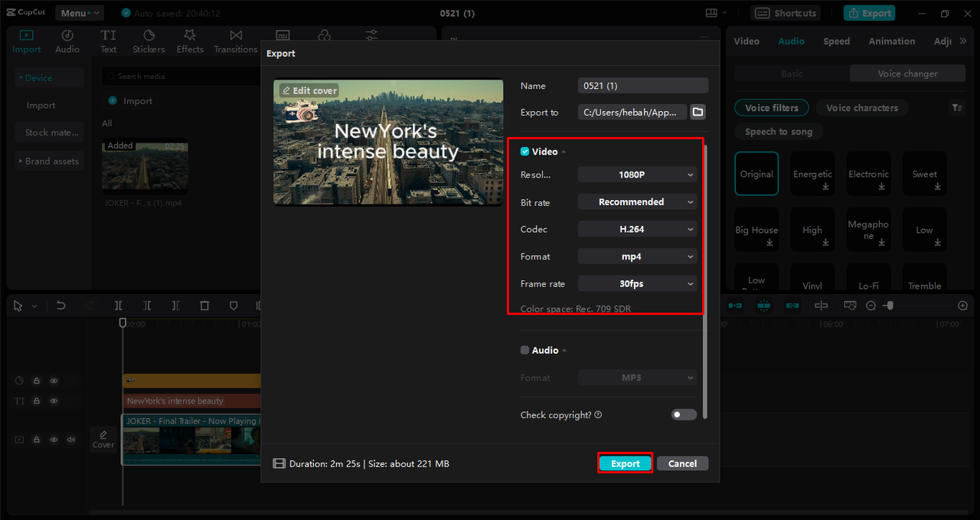The width and height of the screenshot is (980, 520).
Task: Hide the sticker track with eye icon
Action: click(54, 381)
